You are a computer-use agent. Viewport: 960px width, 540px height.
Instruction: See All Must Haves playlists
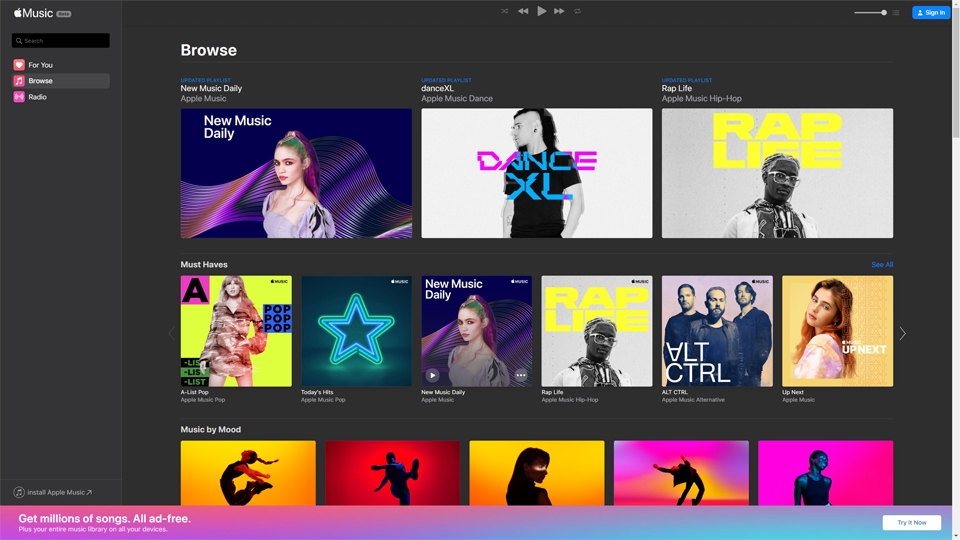(x=882, y=264)
